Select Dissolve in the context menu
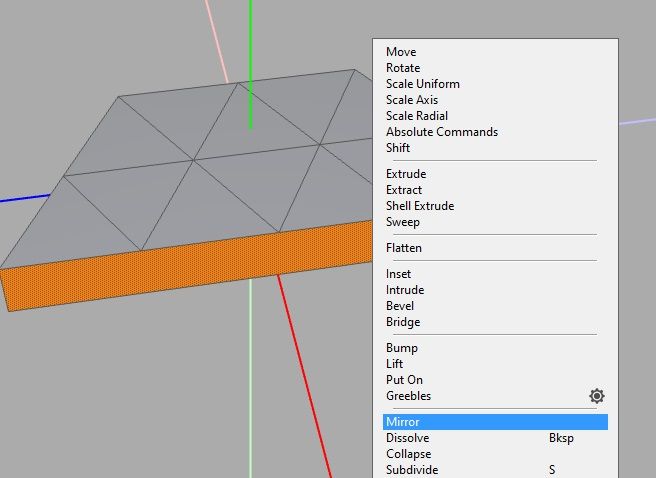Screen dimensions: 656x478 click(x=407, y=438)
